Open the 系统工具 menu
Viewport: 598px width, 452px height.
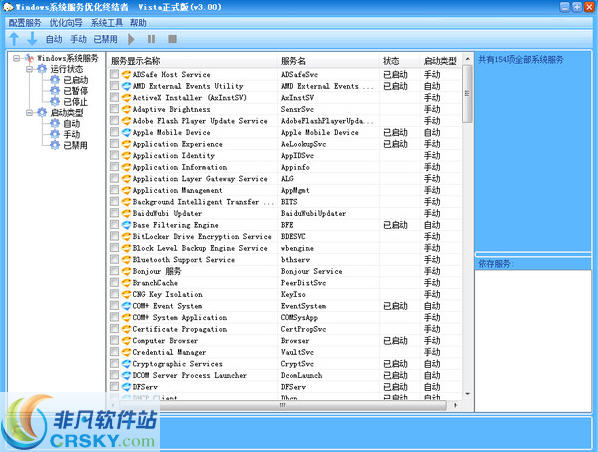(x=107, y=23)
